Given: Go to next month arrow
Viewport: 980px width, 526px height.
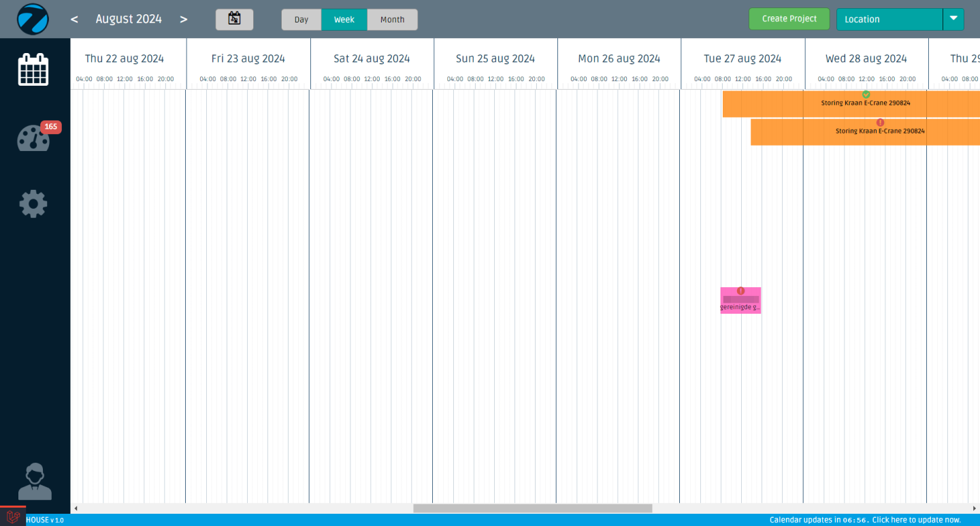Looking at the screenshot, I should [x=183, y=19].
